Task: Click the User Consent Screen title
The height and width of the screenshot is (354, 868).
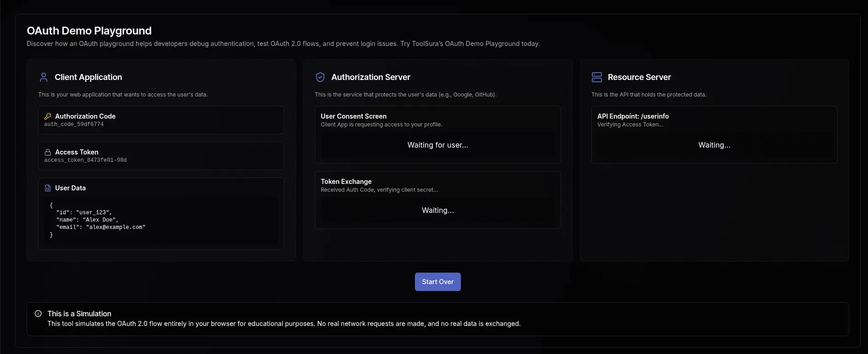Action: click(353, 116)
